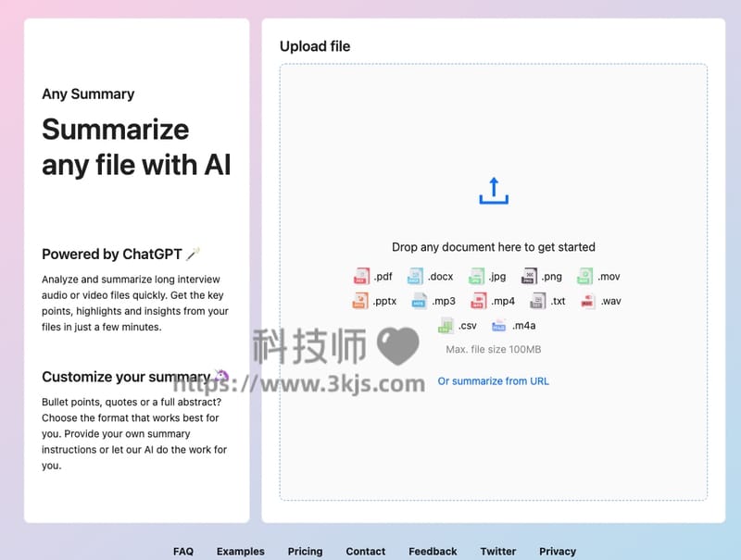This screenshot has height=560, width=741.
Task: Click the 'Customize your summary' heading
Action: 126,377
